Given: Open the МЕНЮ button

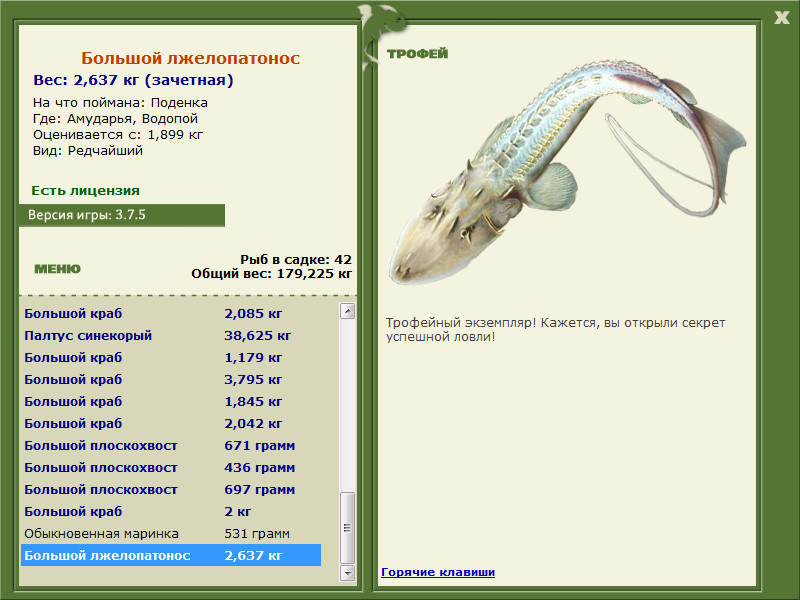Looking at the screenshot, I should (57, 269).
